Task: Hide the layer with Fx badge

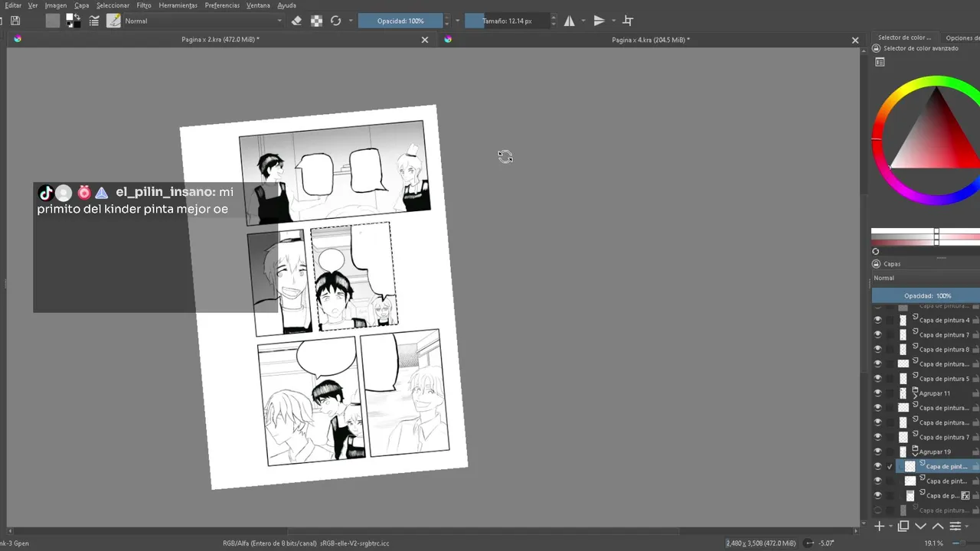Action: pyautogui.click(x=877, y=495)
